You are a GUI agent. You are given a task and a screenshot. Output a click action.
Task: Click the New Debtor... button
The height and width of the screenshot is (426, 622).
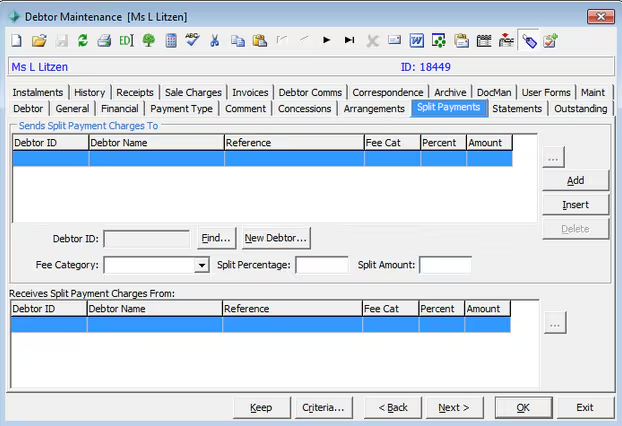(275, 238)
